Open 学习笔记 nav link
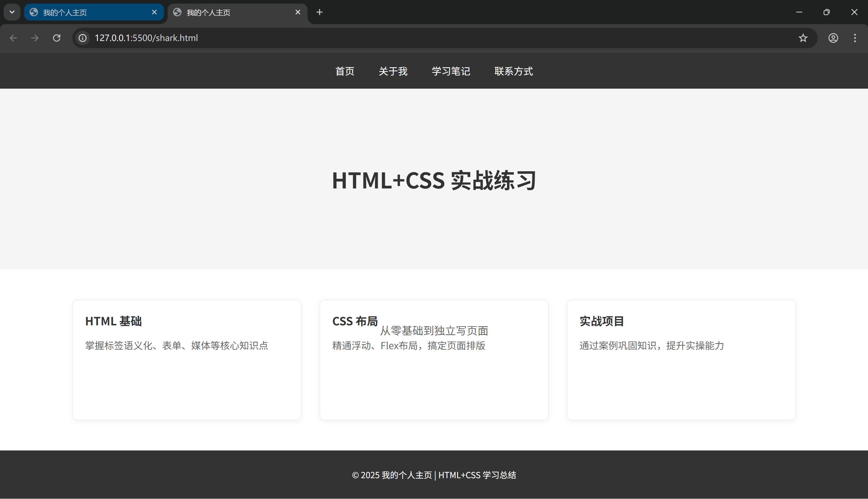Screen dimensions: 868x499 451,71
